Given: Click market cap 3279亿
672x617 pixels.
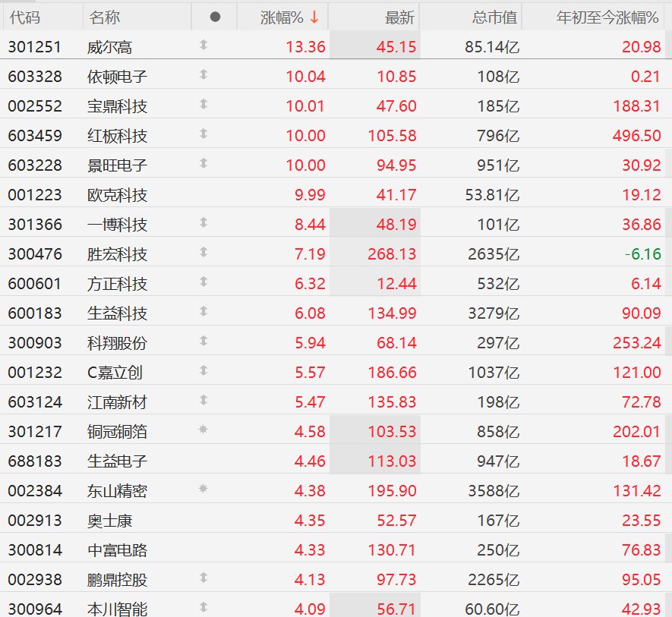Looking at the screenshot, I should tap(494, 313).
